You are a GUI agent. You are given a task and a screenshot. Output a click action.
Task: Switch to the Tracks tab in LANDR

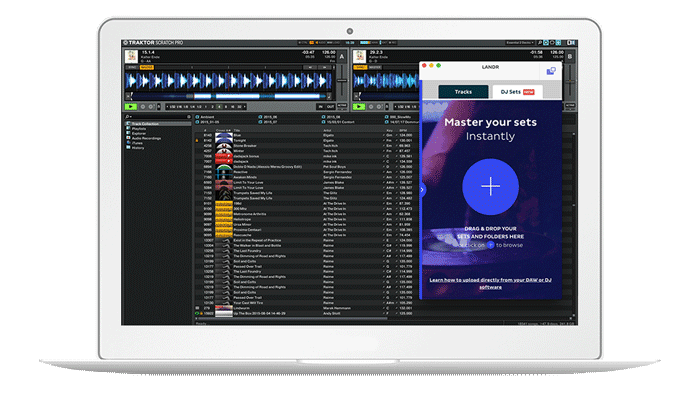pos(463,92)
